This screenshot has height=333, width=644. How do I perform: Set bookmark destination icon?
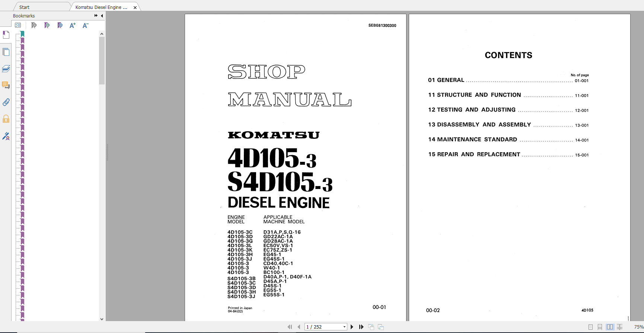[x=60, y=25]
